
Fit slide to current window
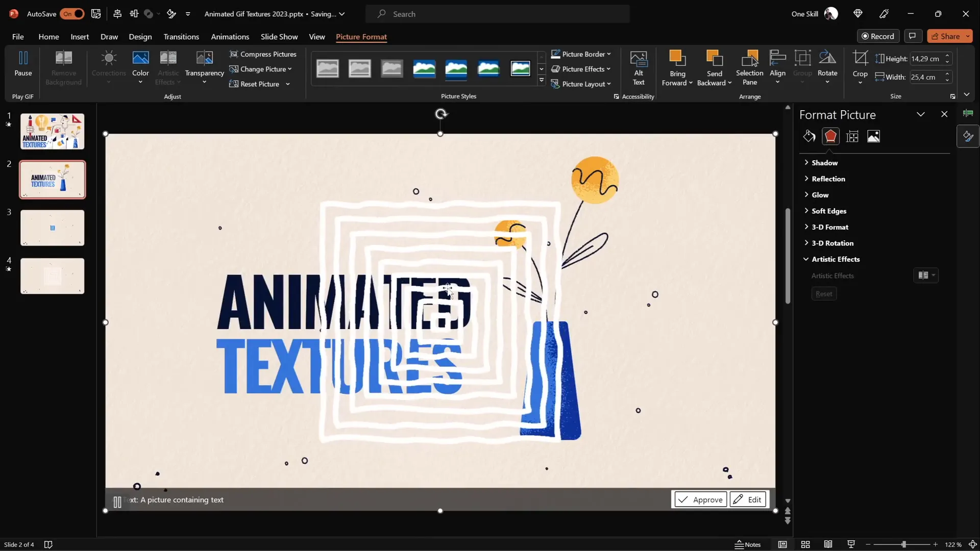tap(972, 544)
